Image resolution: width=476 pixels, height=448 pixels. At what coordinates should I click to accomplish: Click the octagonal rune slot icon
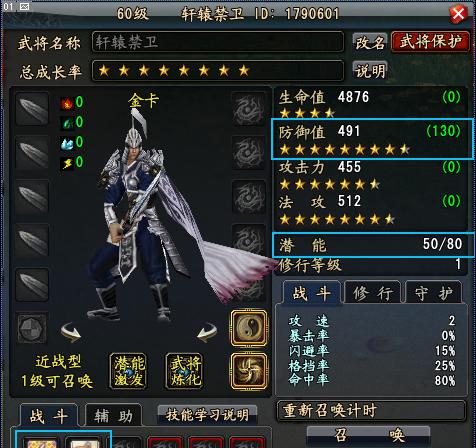pyautogui.click(x=32, y=328)
